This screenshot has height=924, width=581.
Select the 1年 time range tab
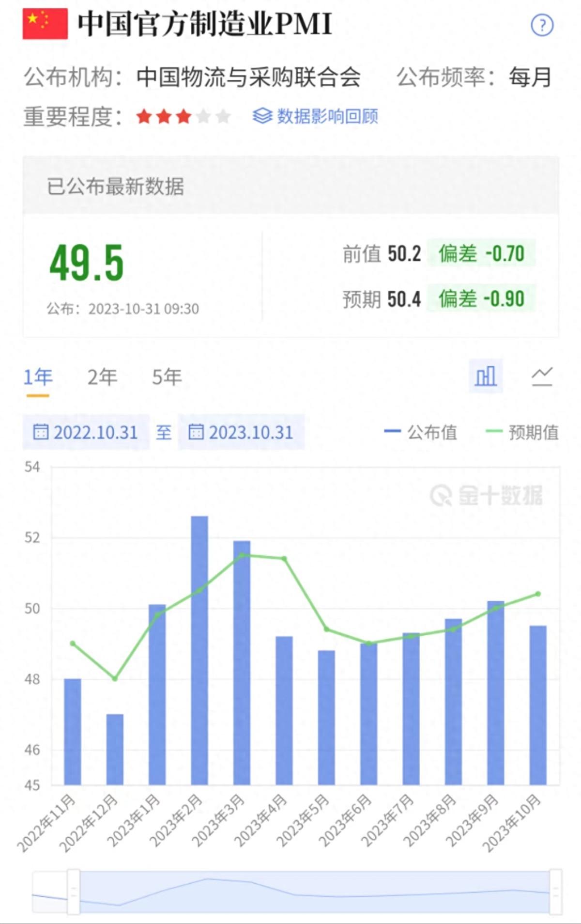pyautogui.click(x=38, y=377)
